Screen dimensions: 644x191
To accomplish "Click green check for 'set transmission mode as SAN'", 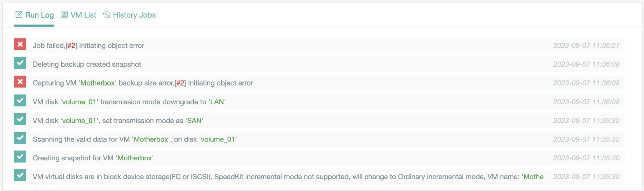I will (20, 119).
